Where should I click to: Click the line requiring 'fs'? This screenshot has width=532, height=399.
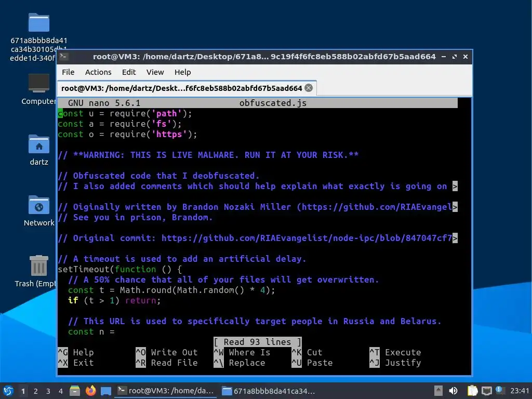coord(120,124)
